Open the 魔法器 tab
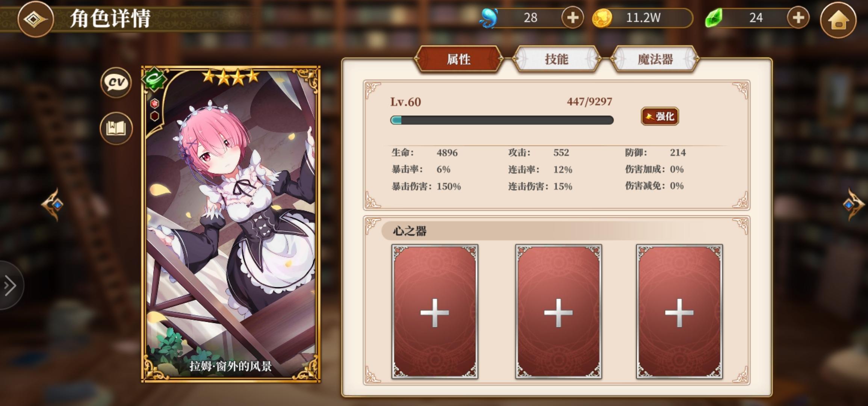Image resolution: width=868 pixels, height=406 pixels. point(655,59)
